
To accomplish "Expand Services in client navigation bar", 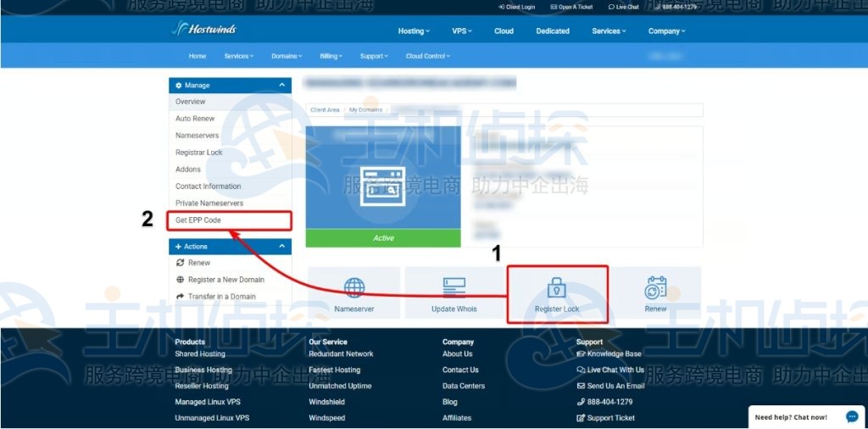I will click(238, 56).
